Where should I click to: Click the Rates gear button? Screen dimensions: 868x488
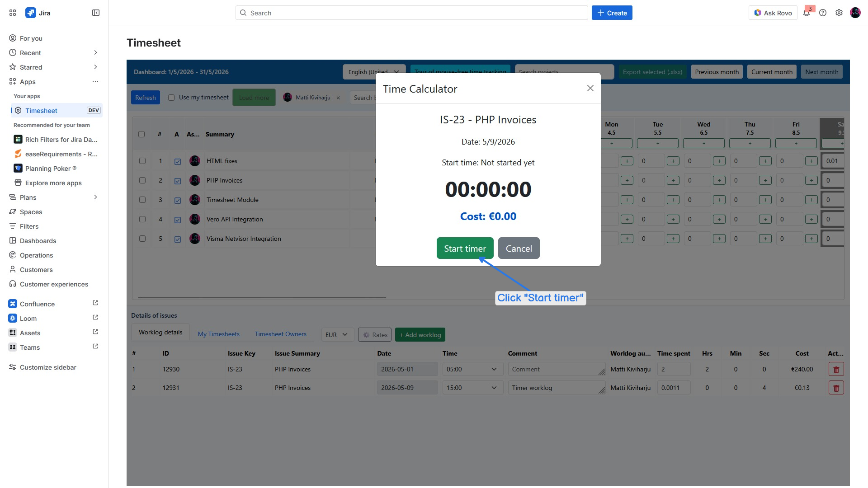click(x=375, y=335)
